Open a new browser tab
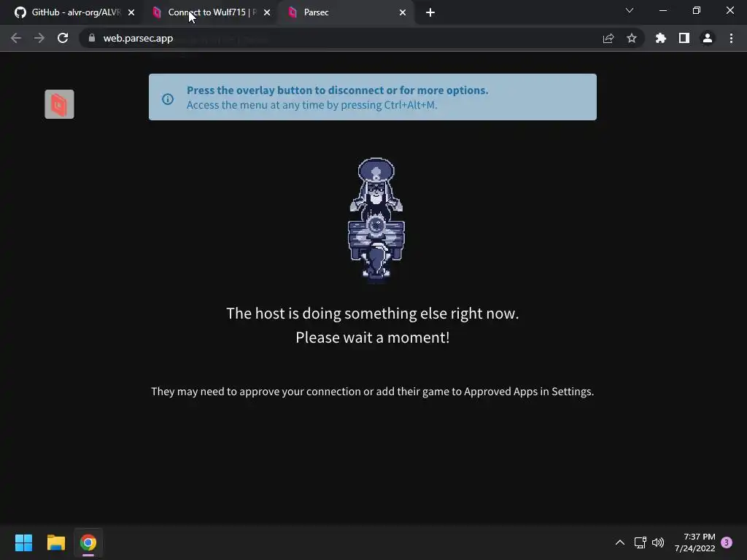 [430, 12]
